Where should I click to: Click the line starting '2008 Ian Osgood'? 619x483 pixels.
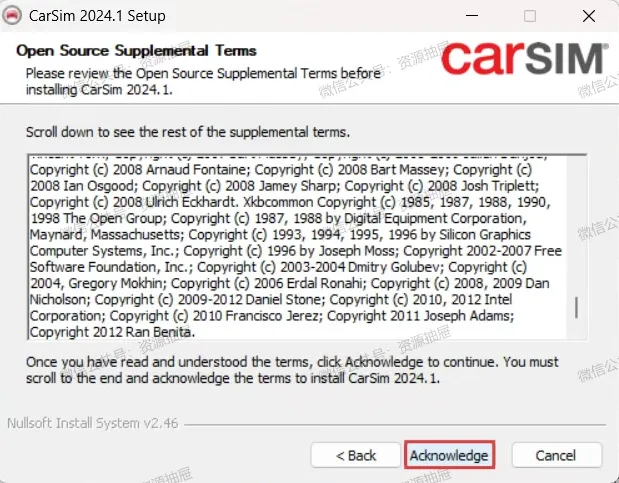point(285,186)
